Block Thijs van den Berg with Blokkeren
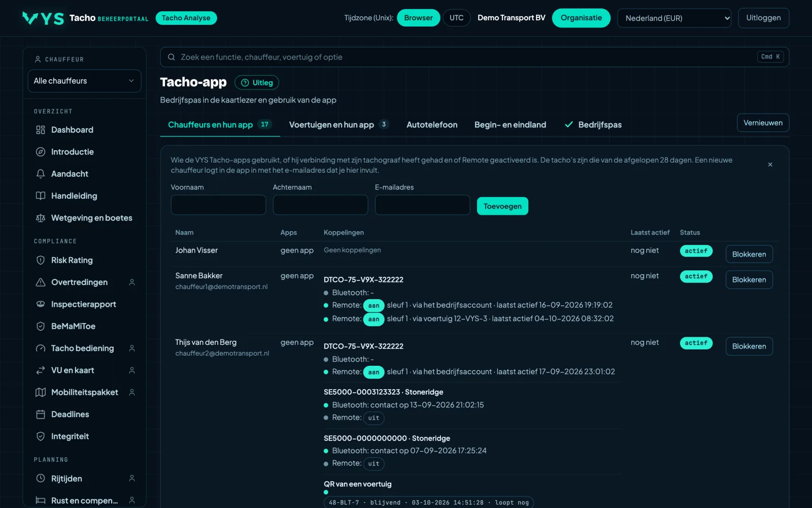The width and height of the screenshot is (812, 508). tap(749, 346)
